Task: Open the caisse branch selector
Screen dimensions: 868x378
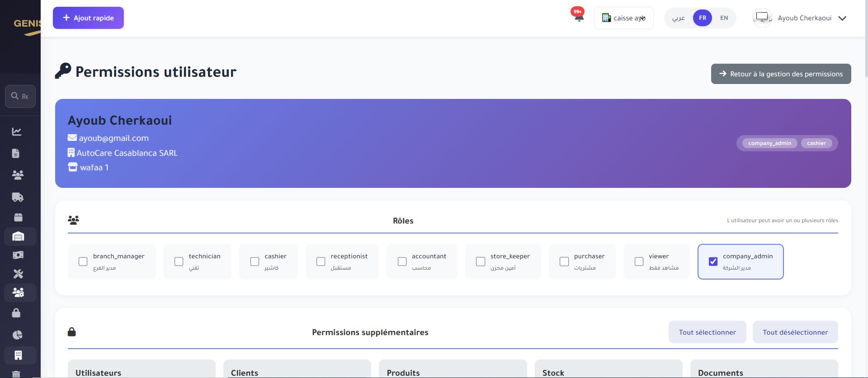Action: (623, 18)
